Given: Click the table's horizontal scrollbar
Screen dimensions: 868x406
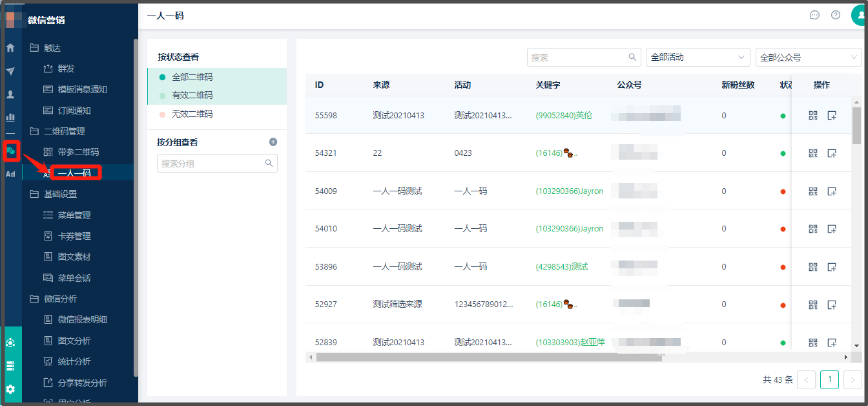Looking at the screenshot, I should point(489,358).
